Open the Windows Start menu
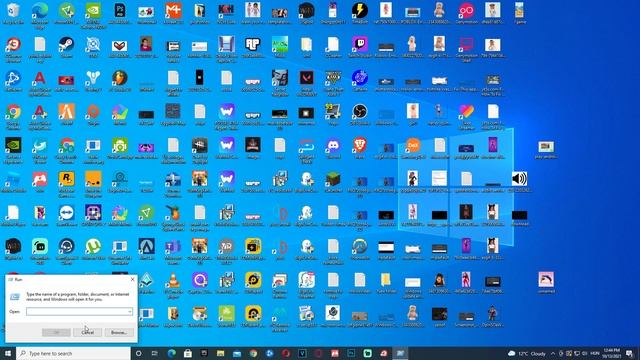The image size is (640, 360). [8, 353]
